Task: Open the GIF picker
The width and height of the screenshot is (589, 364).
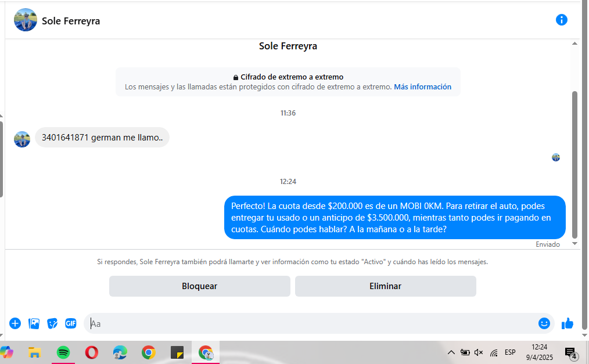Action: (71, 323)
